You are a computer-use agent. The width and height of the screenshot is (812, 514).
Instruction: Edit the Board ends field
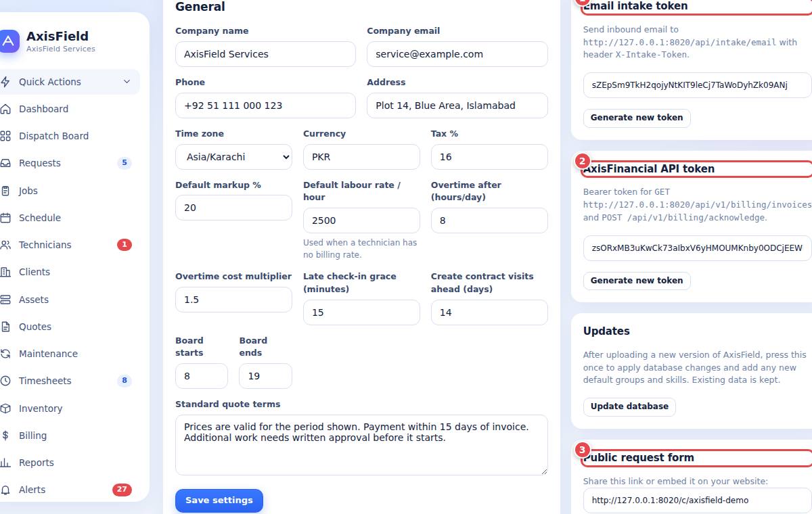click(x=265, y=376)
